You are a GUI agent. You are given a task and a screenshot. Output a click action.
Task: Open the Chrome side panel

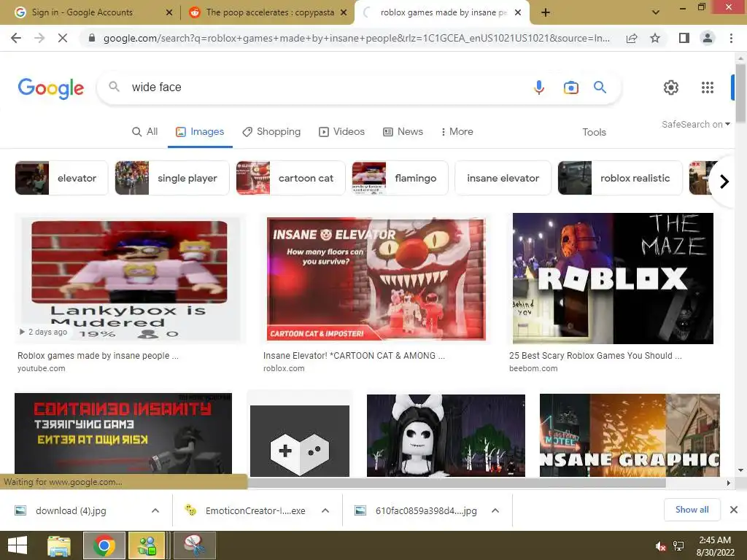(x=684, y=38)
